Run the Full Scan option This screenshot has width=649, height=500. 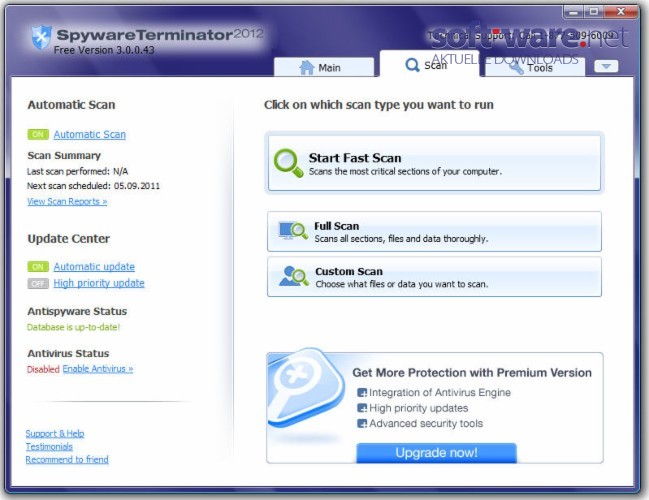click(x=435, y=231)
